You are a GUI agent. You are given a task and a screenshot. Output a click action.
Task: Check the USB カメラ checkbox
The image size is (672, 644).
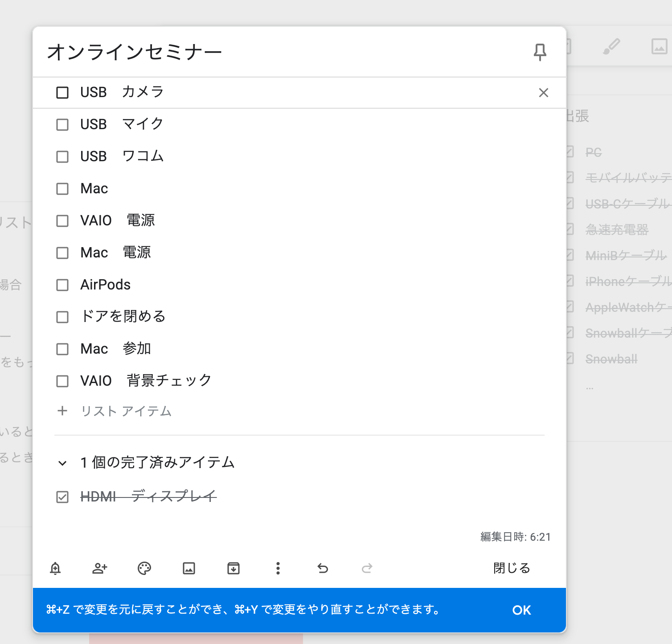[62, 93]
